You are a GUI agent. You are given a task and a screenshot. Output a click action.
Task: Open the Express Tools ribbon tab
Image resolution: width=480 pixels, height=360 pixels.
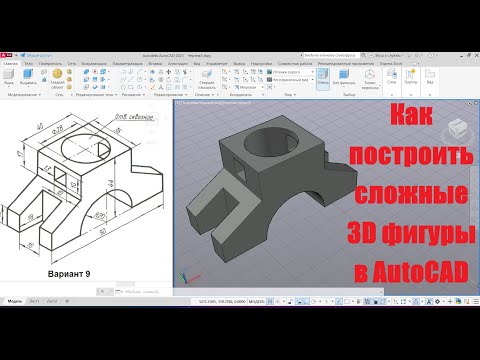coord(391,63)
